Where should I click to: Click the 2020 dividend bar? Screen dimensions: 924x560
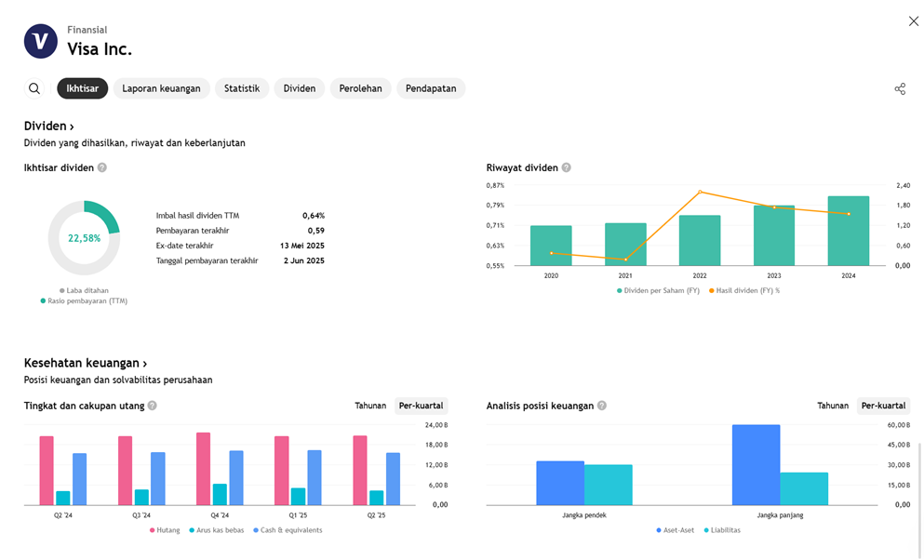pyautogui.click(x=551, y=246)
